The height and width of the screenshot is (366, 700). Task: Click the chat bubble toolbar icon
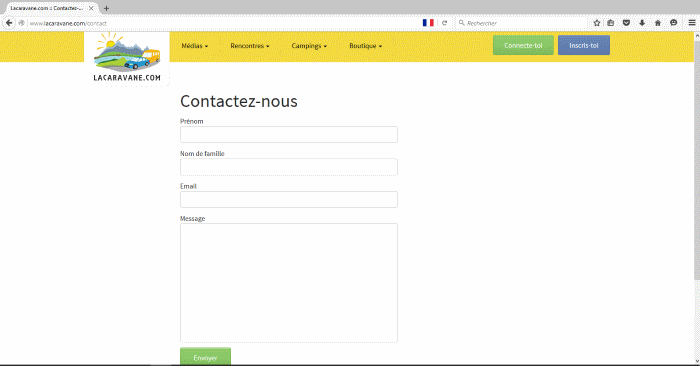(674, 23)
